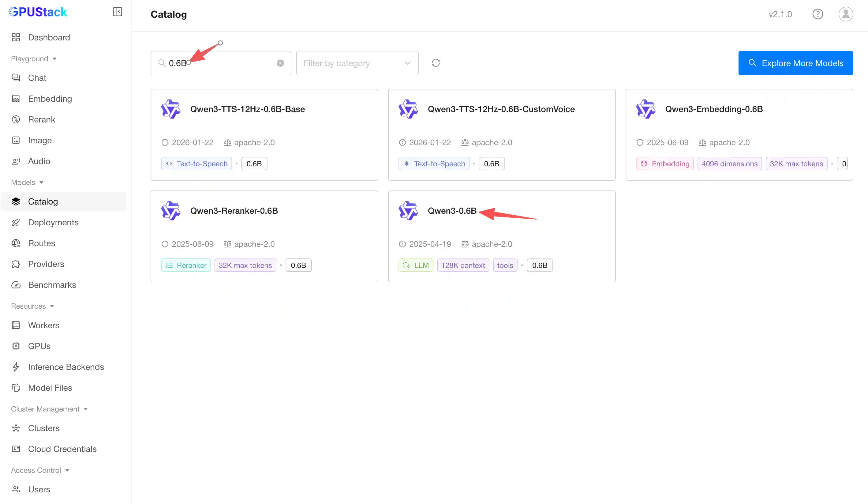This screenshot has width=868, height=504.
Task: Open the user account avatar menu
Action: tap(846, 14)
